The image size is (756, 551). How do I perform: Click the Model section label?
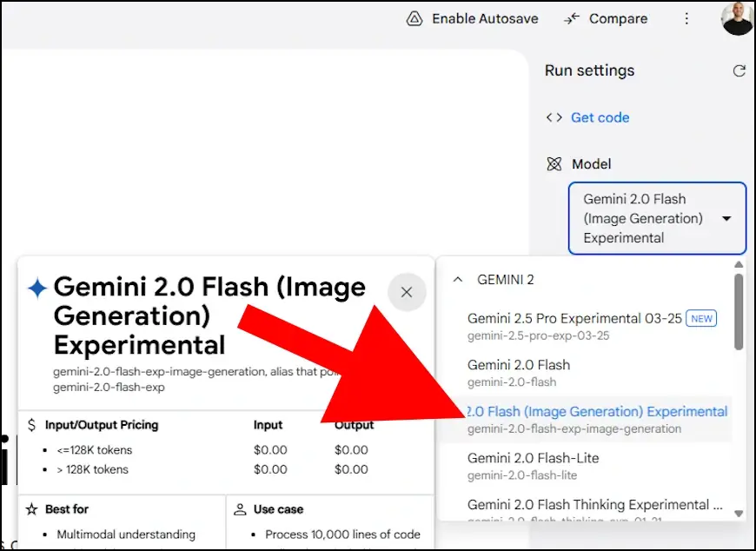tap(591, 164)
